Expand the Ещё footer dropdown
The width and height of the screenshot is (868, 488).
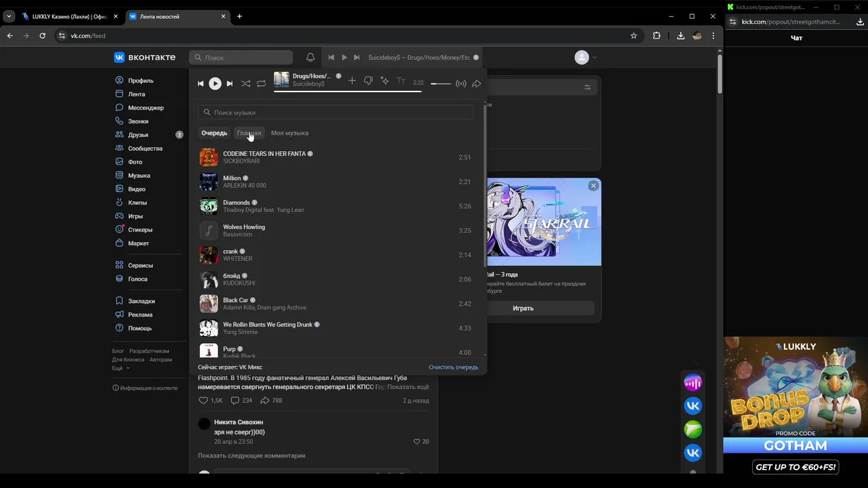tap(120, 368)
